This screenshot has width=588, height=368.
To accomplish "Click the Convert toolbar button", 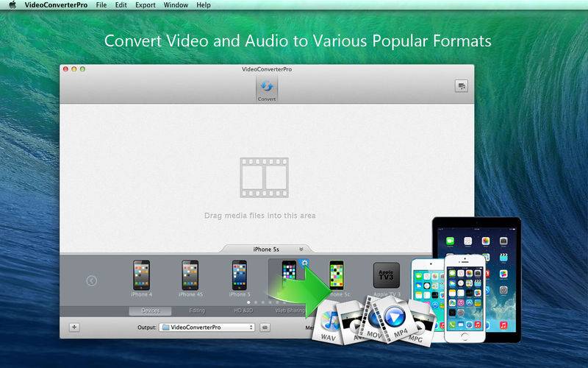I will [x=267, y=89].
